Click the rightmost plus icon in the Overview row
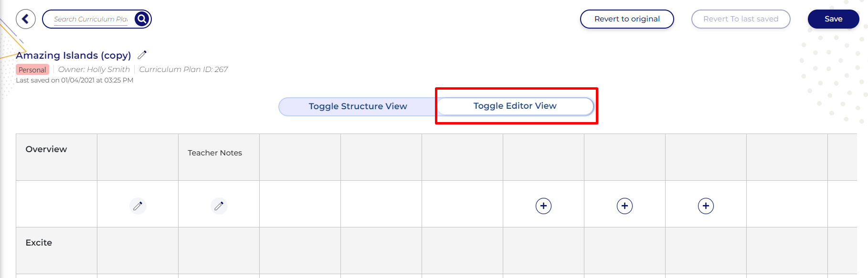This screenshot has width=868, height=278. click(706, 206)
